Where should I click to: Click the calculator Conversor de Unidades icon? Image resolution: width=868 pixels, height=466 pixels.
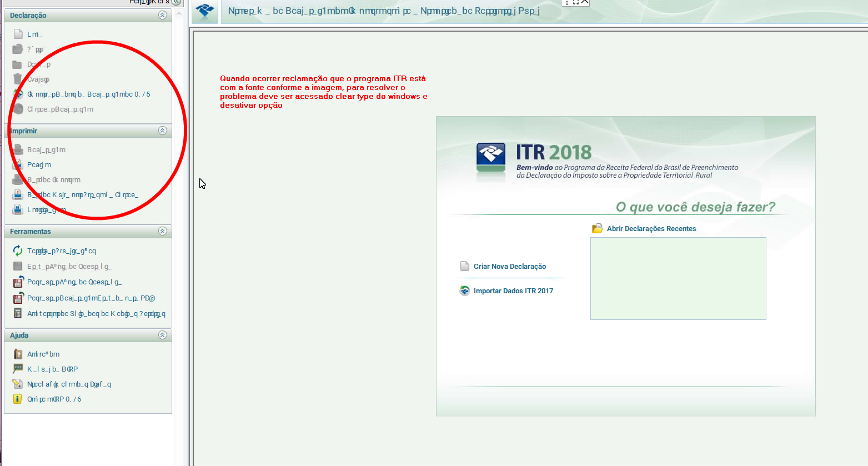click(18, 313)
